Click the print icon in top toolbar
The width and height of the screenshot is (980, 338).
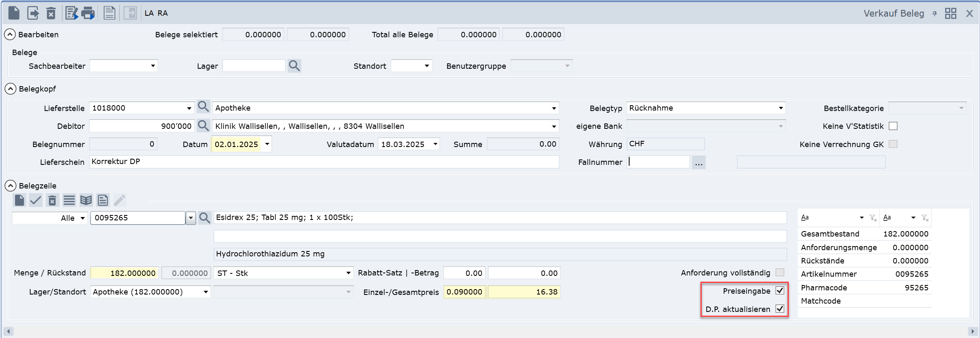[x=88, y=13]
